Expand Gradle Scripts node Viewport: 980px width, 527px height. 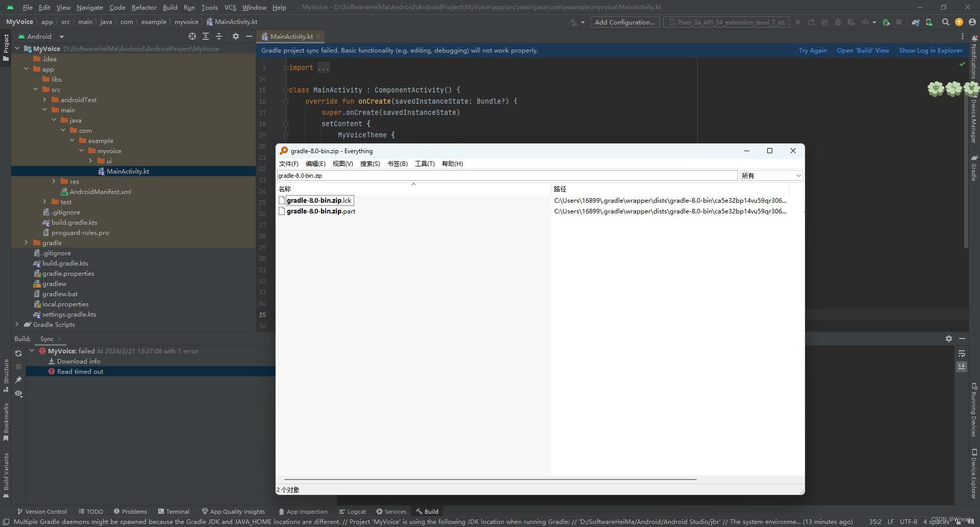[x=17, y=324]
